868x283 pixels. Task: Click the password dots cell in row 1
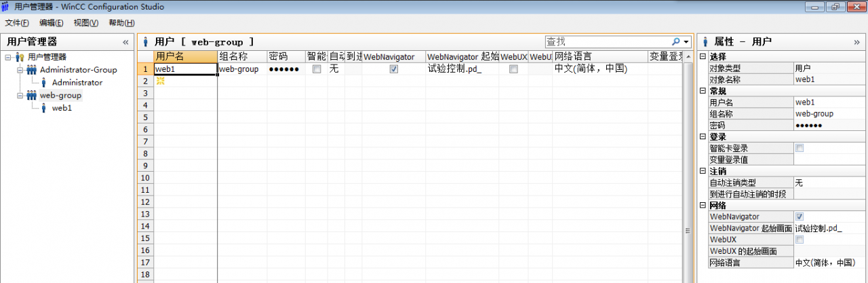(285, 69)
